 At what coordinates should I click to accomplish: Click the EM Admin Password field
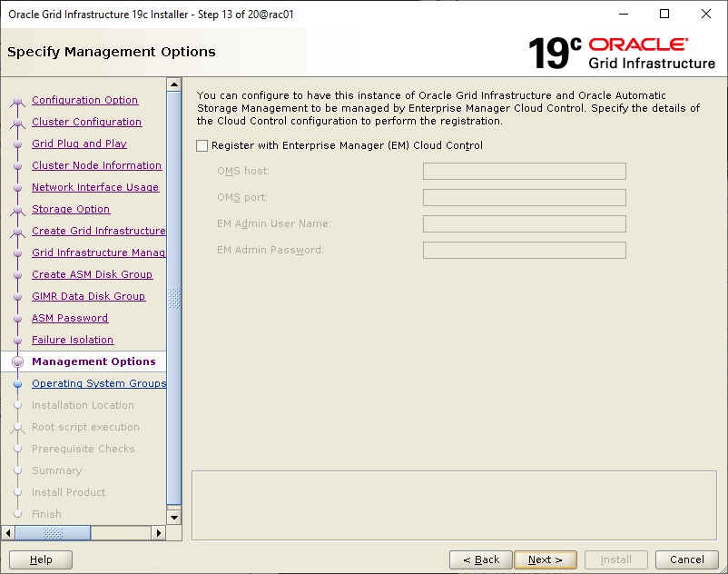(x=524, y=251)
